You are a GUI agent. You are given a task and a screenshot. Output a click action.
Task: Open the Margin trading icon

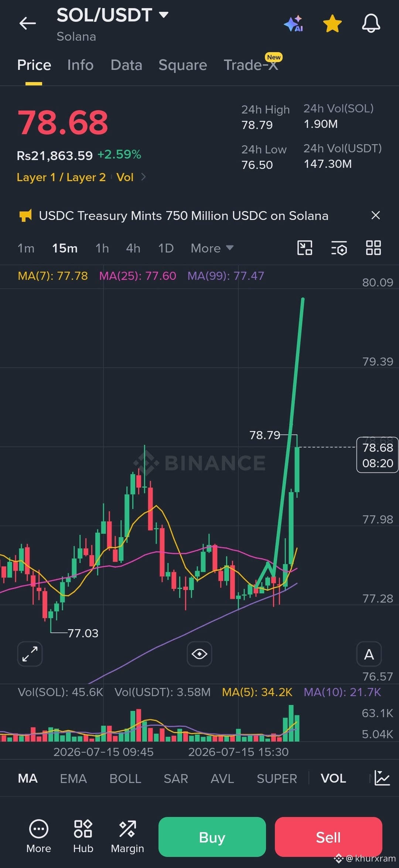tap(127, 835)
